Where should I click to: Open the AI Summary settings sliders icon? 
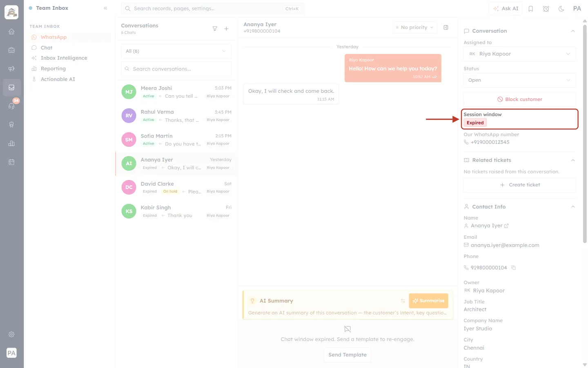tap(403, 301)
